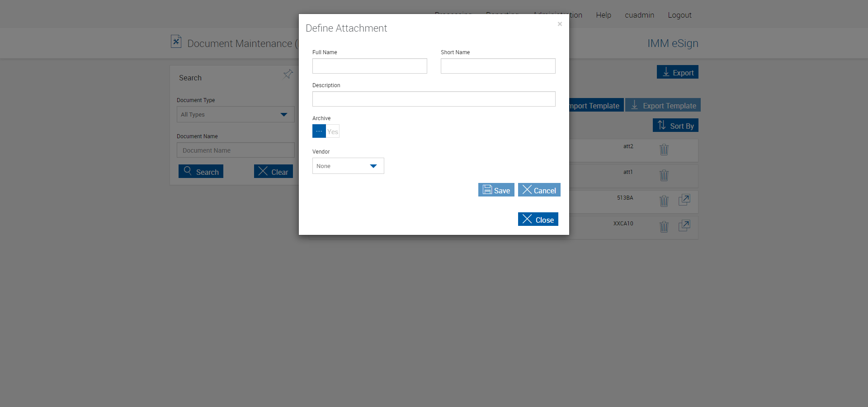
Task: Click the Logout link
Action: tap(679, 15)
